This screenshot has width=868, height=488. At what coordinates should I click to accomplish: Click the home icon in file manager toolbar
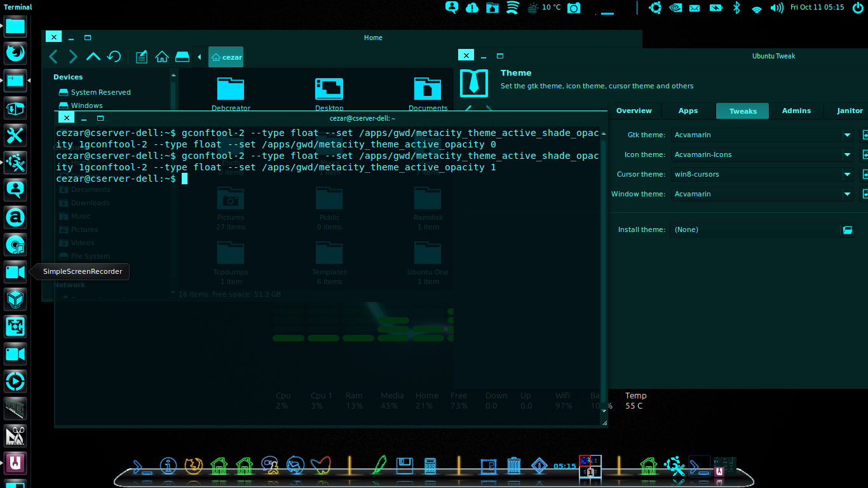pyautogui.click(x=161, y=57)
